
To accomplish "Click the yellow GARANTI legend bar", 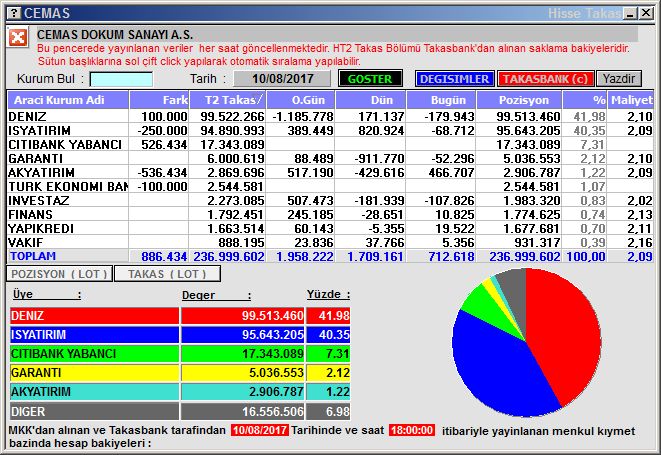I will (x=94, y=372).
